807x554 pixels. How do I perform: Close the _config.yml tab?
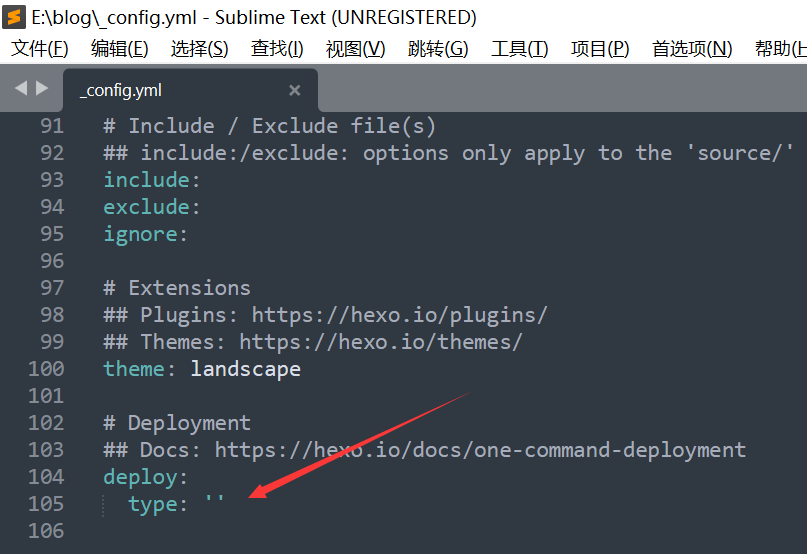click(x=294, y=90)
